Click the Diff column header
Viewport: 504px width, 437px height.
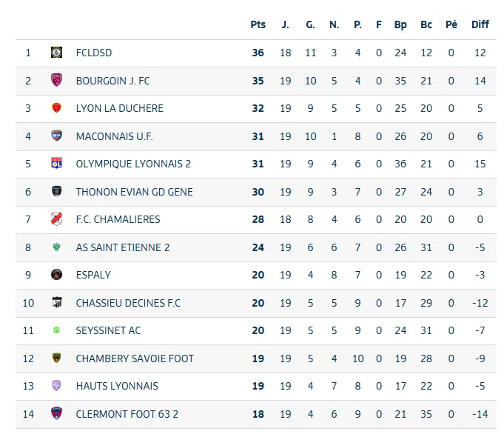point(480,24)
